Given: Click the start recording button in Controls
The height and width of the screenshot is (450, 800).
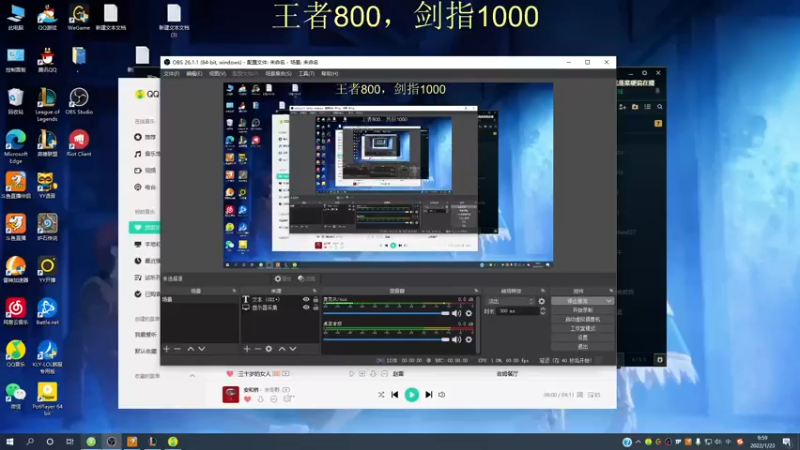Looking at the screenshot, I should pos(583,310).
